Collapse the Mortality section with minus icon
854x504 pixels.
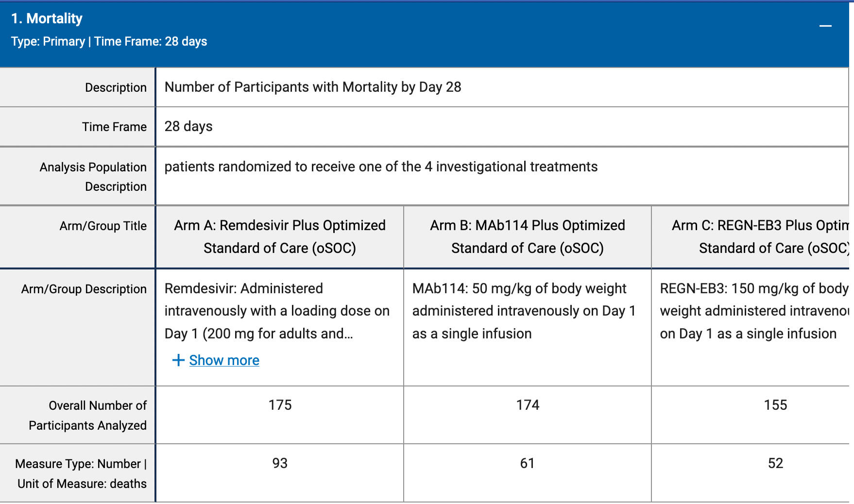tap(825, 26)
